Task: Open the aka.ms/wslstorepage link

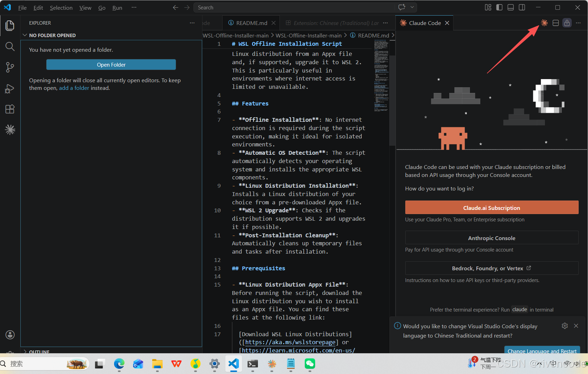Action: click(x=290, y=342)
